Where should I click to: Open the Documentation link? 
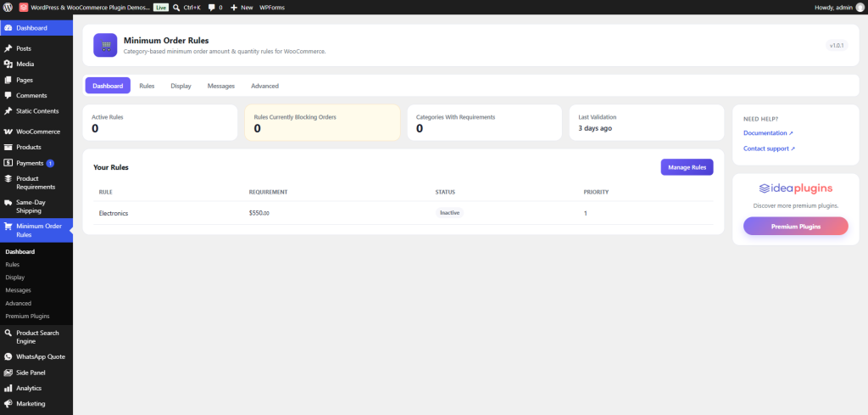pyautogui.click(x=768, y=133)
